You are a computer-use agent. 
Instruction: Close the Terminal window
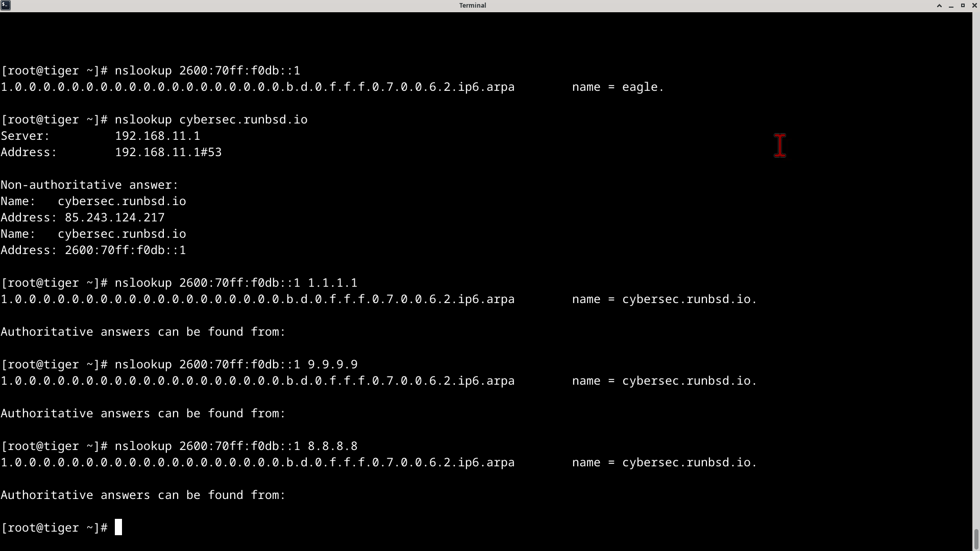click(x=974, y=5)
